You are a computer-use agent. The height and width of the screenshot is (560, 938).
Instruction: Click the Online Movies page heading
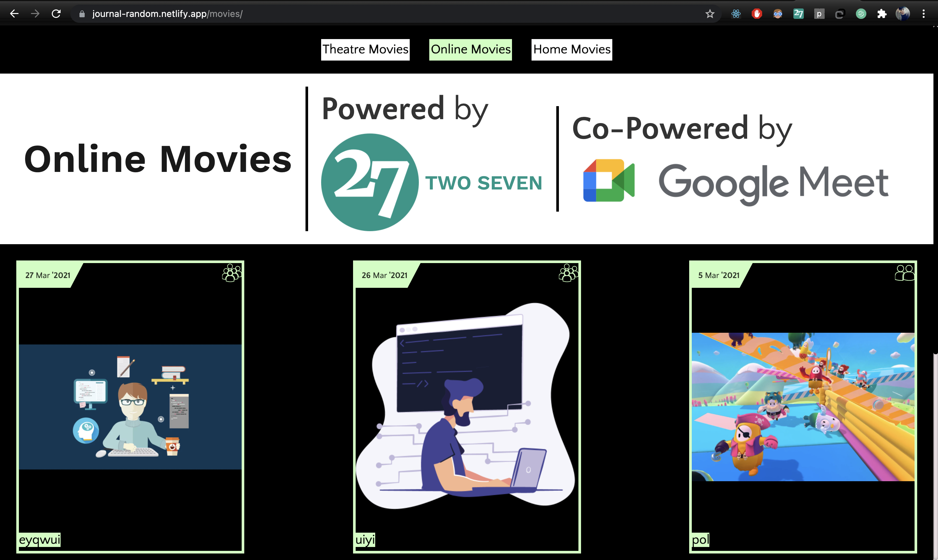click(x=158, y=159)
